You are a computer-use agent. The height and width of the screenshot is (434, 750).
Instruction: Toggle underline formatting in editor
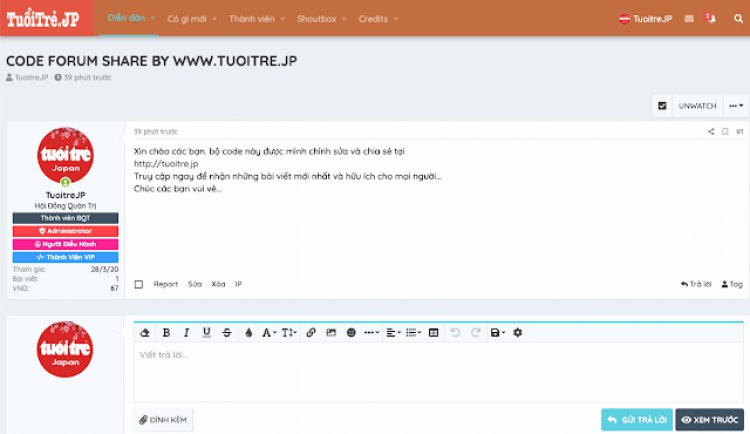tap(207, 333)
